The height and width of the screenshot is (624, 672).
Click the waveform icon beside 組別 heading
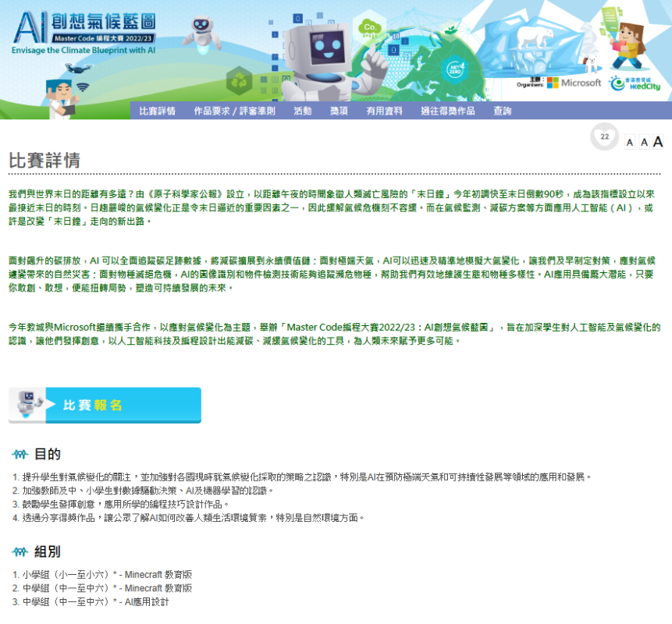click(x=20, y=552)
